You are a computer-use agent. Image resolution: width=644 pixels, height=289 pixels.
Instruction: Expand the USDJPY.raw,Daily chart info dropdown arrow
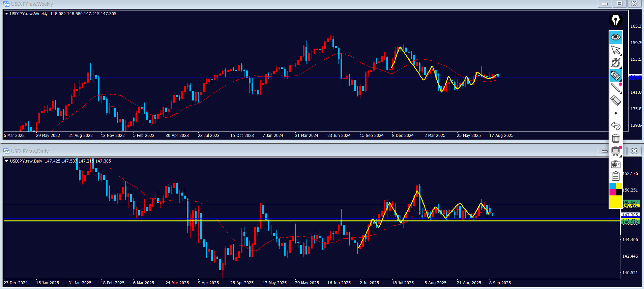[x=6, y=161]
